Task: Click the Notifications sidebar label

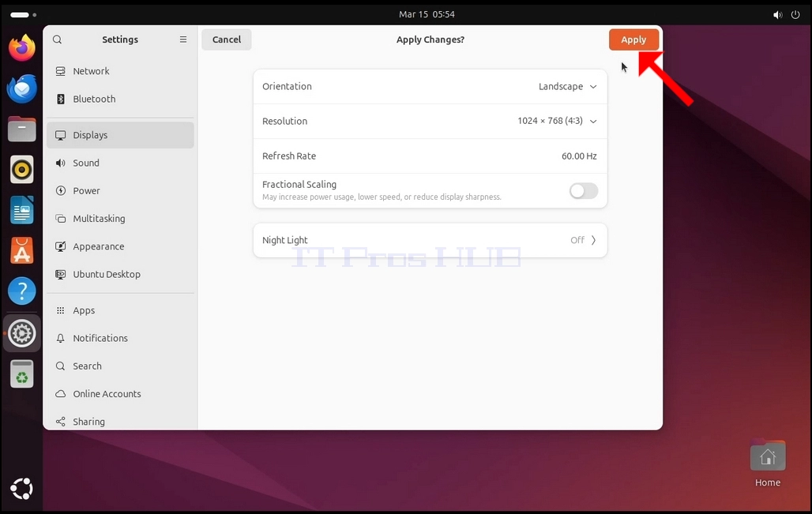Action: (100, 338)
